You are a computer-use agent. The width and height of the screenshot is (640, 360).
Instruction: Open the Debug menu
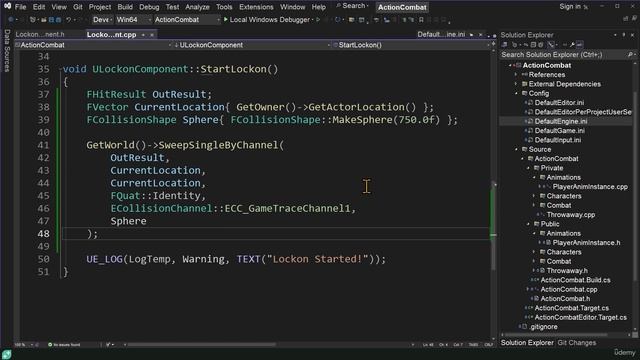pos(149,7)
